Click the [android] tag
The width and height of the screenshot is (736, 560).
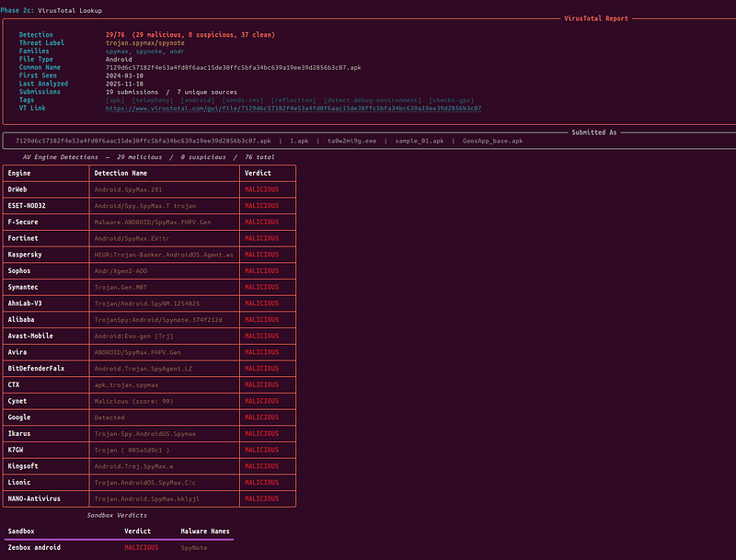click(x=198, y=100)
